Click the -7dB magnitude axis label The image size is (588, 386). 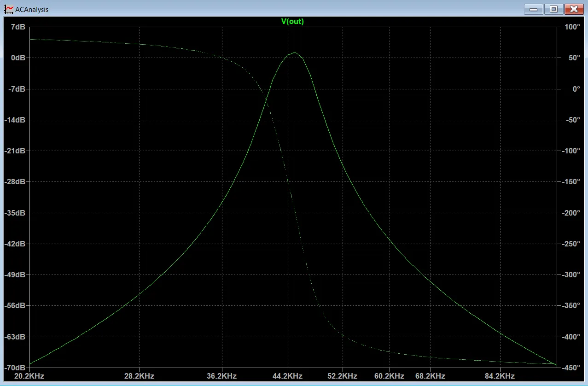[x=17, y=88]
